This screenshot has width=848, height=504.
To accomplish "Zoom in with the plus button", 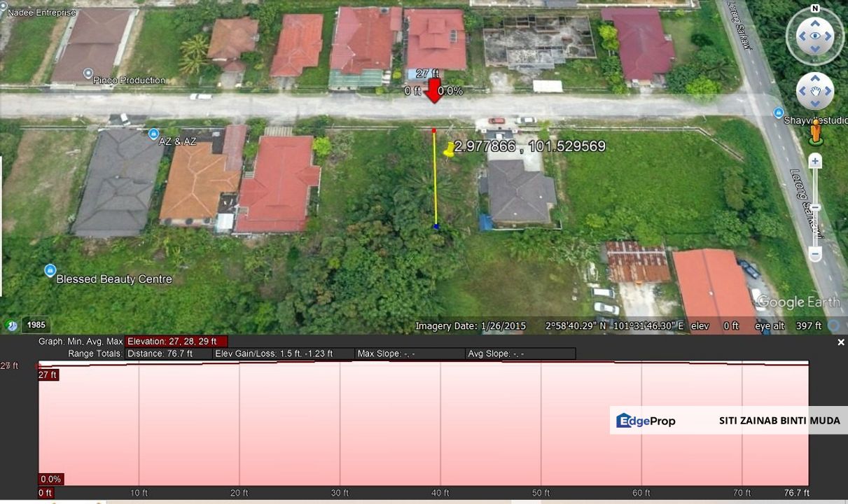I will (815, 162).
